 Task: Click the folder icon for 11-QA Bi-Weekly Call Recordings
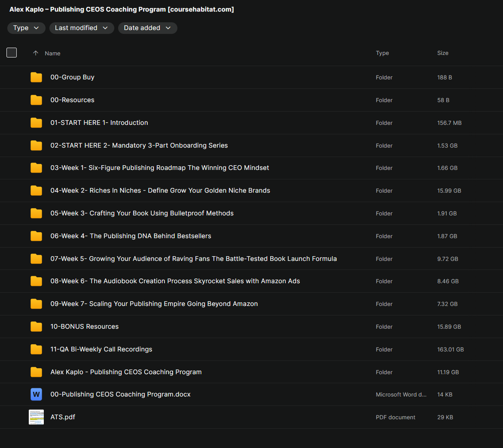(36, 349)
